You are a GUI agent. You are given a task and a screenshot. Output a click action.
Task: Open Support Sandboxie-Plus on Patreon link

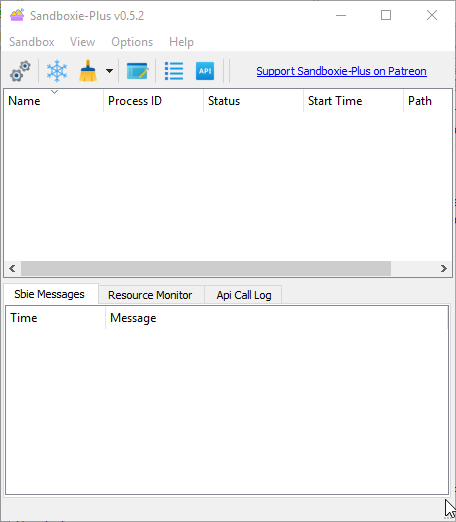click(x=341, y=71)
